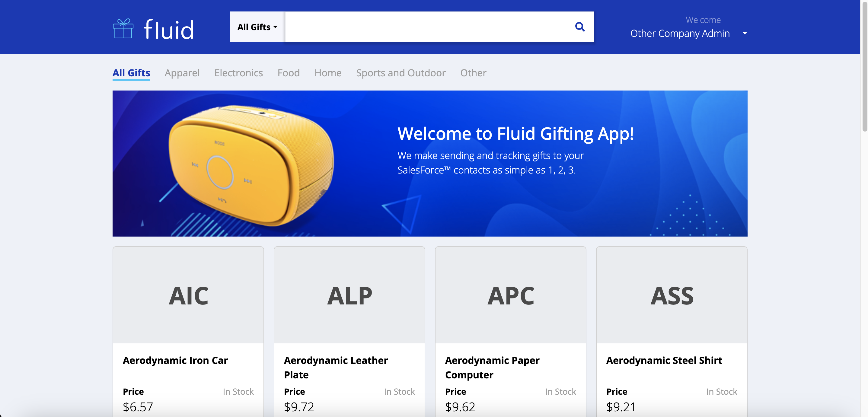Click the fluid gift box logo icon
The width and height of the screenshot is (868, 417).
[123, 29]
